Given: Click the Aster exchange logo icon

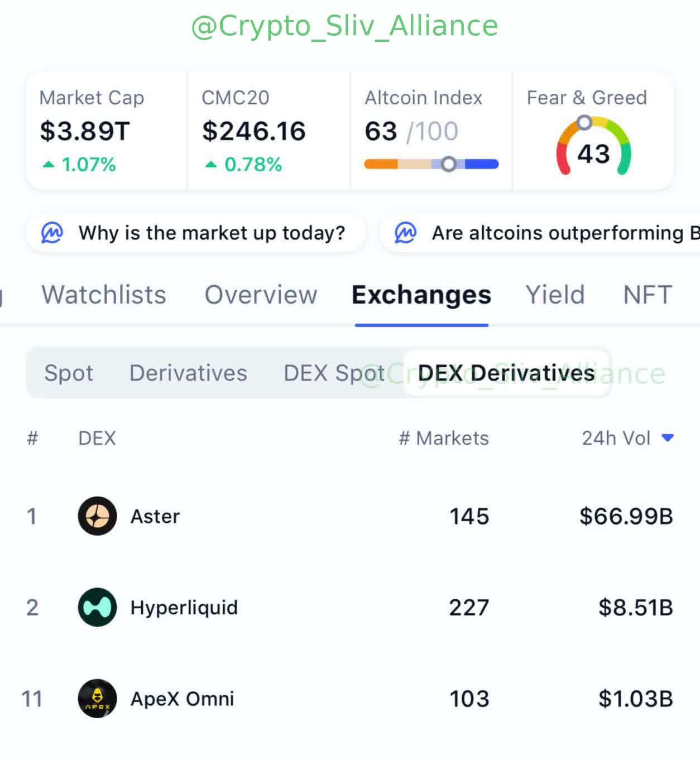Looking at the screenshot, I should coord(97,516).
